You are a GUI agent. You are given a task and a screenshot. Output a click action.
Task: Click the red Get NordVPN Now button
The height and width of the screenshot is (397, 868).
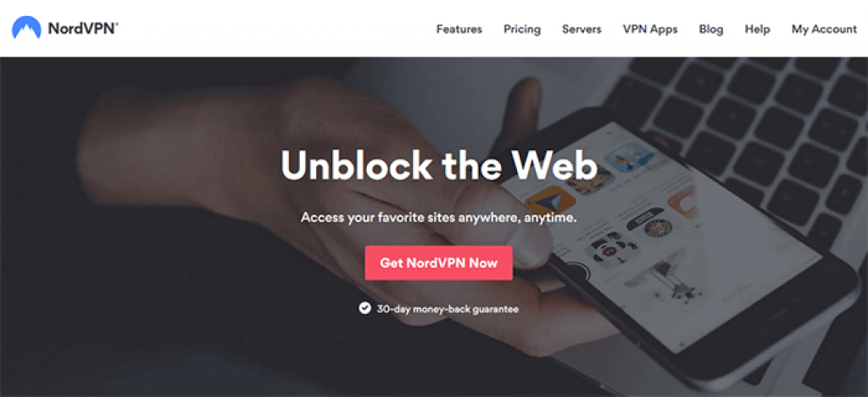tap(438, 263)
